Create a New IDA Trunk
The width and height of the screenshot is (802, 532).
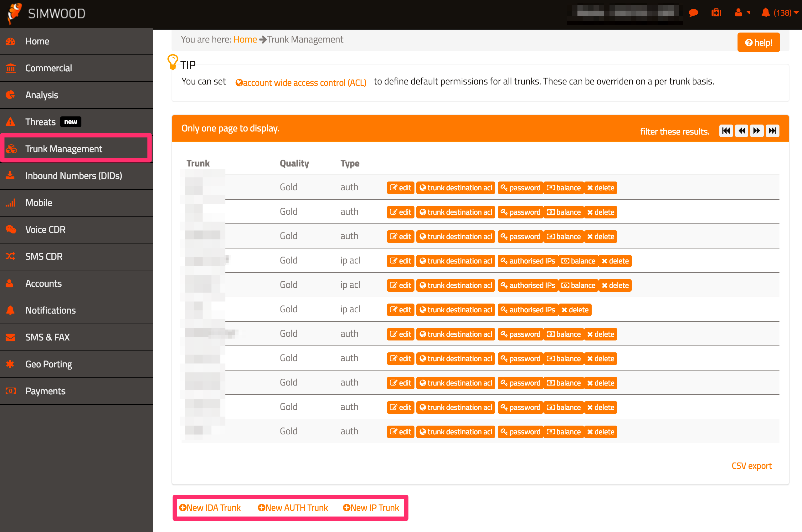(x=210, y=508)
